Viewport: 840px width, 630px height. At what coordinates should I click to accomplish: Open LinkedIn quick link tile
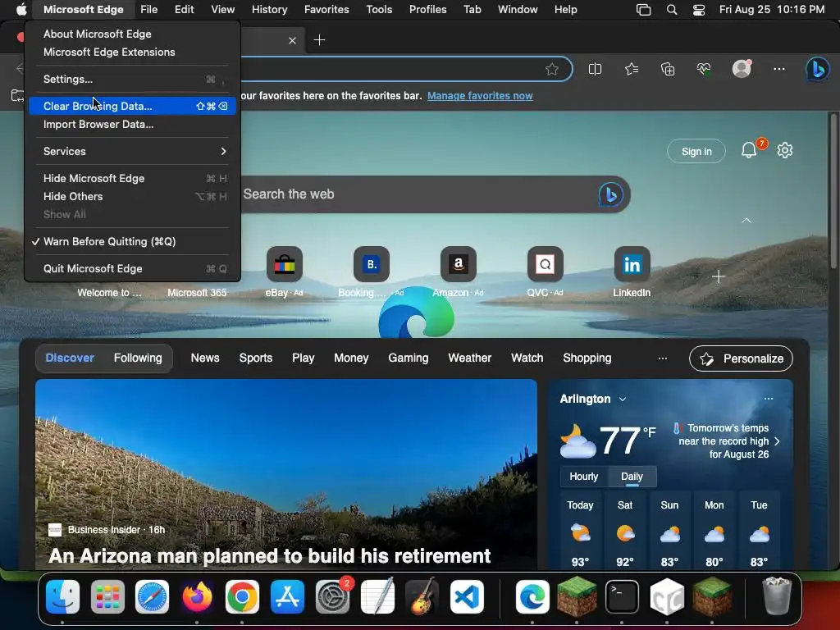632,264
